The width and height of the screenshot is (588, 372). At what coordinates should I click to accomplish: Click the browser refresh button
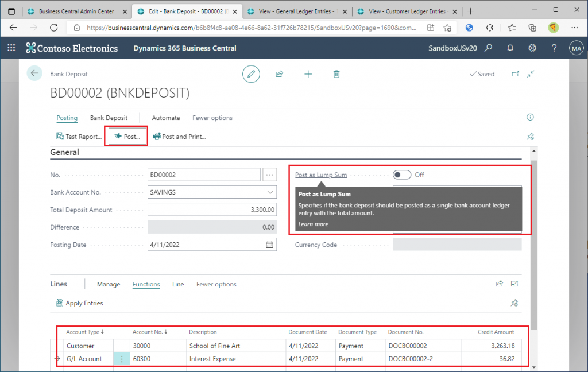tap(54, 28)
